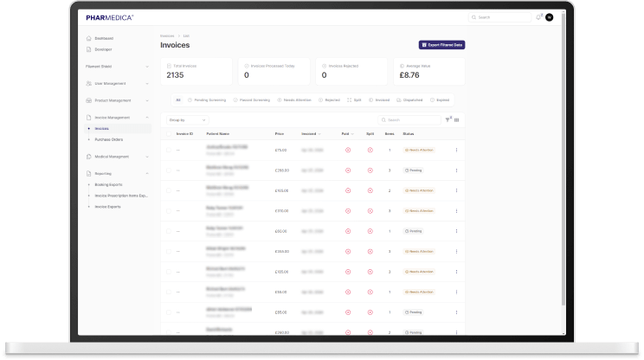Tick the checkbox for the £310.00 invoice
The height and width of the screenshot is (360, 644).
pos(169,211)
